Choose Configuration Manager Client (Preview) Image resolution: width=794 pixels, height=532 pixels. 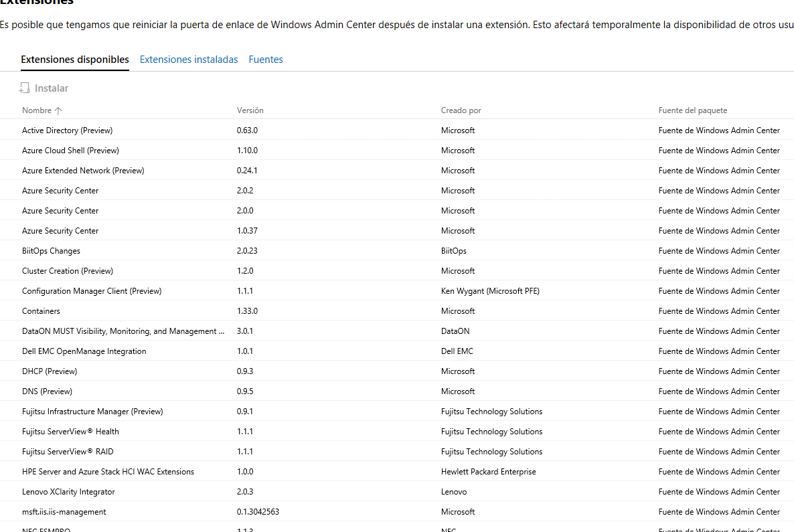(x=92, y=291)
